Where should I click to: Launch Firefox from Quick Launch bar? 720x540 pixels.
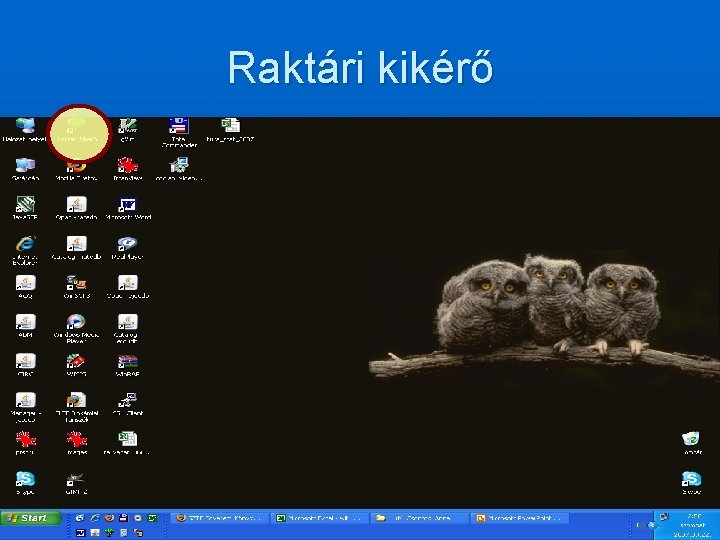click(109, 518)
